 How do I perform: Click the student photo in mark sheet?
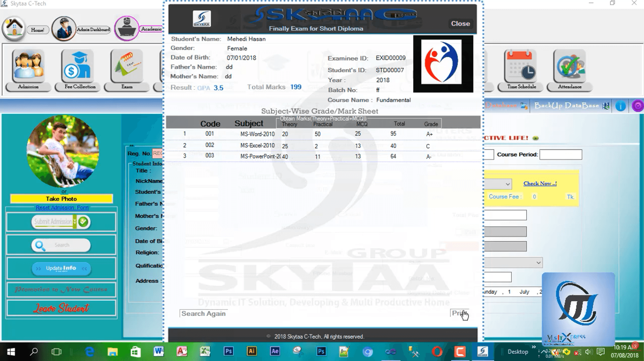pyautogui.click(x=443, y=64)
